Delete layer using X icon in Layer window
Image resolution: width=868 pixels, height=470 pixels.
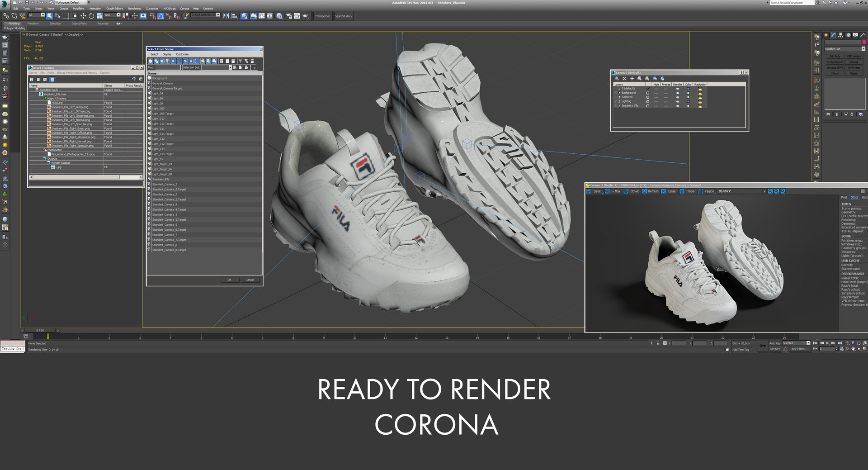[x=624, y=78]
